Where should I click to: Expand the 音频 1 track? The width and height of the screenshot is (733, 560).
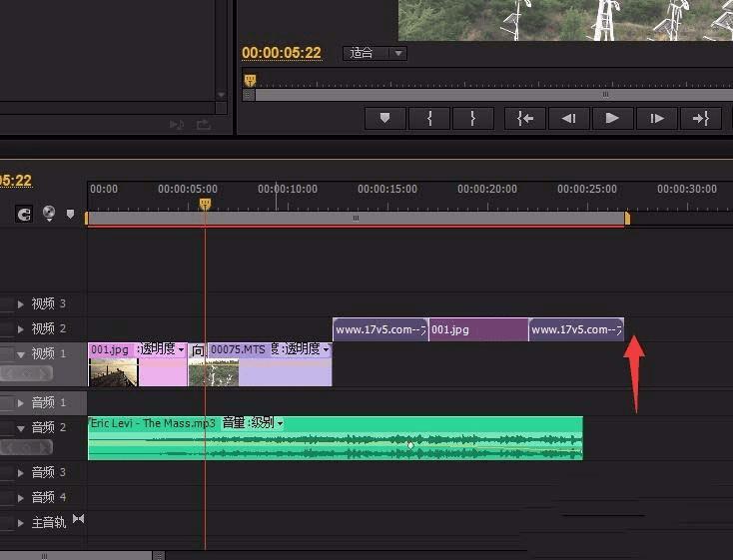(21, 403)
